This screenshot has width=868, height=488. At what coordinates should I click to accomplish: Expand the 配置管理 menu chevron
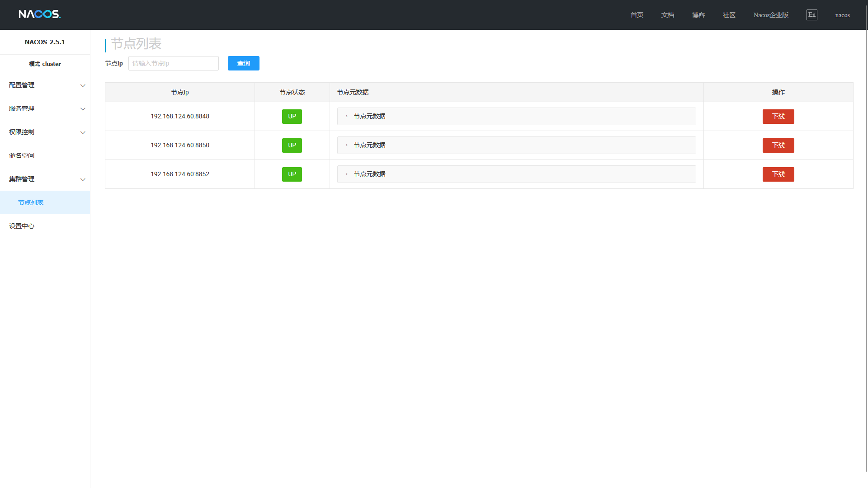click(83, 85)
